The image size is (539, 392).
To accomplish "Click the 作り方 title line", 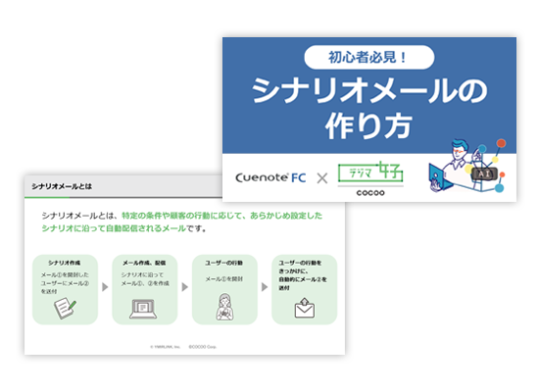I will coord(368,126).
